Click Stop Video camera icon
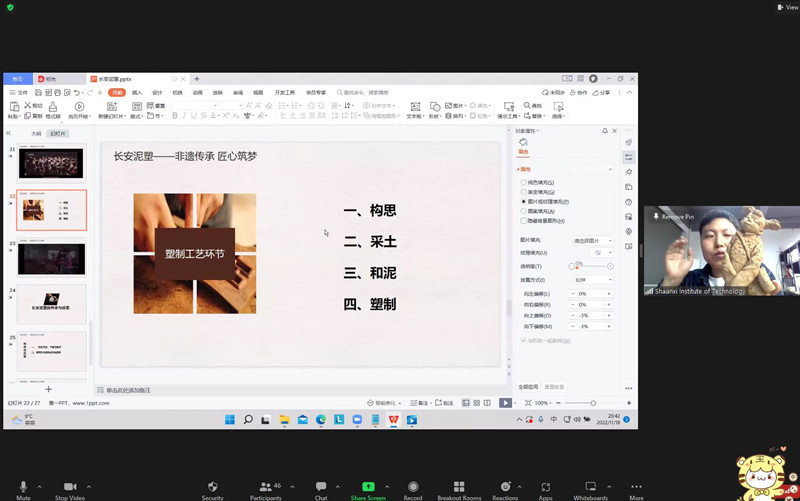Screen dimensions: 800x501 pyautogui.click(x=69, y=486)
